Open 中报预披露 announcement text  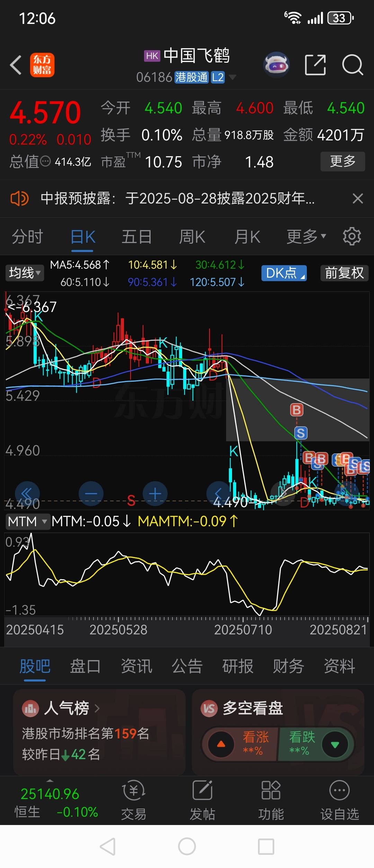(178, 199)
